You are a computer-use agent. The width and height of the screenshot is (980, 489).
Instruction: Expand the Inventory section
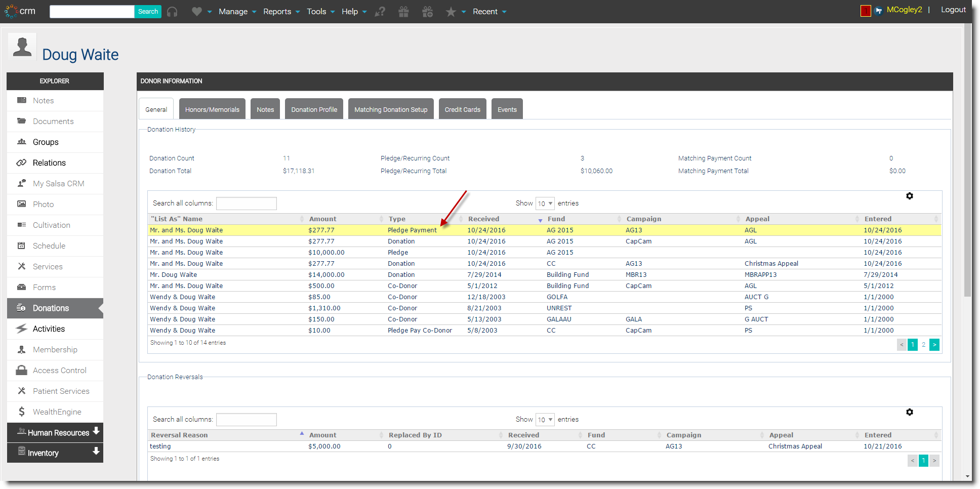click(x=55, y=453)
